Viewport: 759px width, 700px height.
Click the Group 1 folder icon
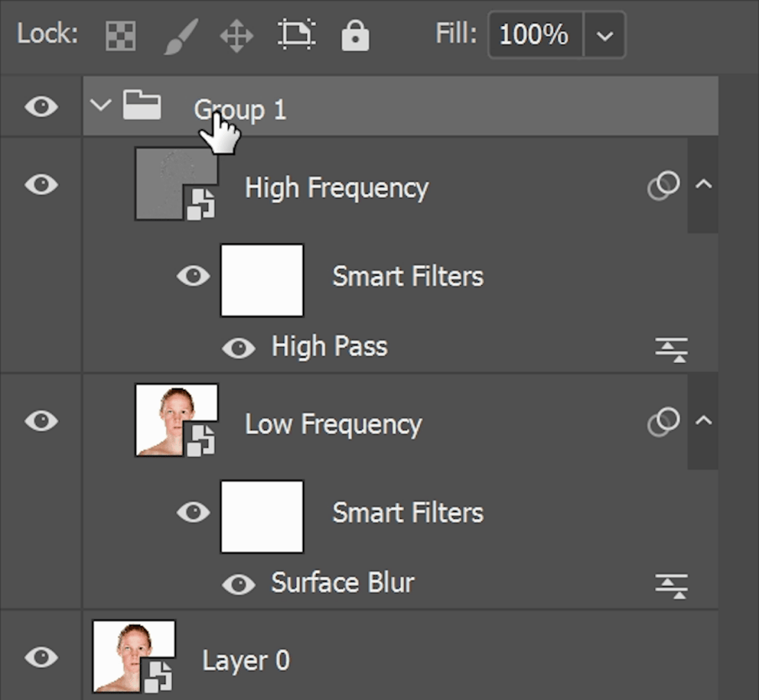142,106
